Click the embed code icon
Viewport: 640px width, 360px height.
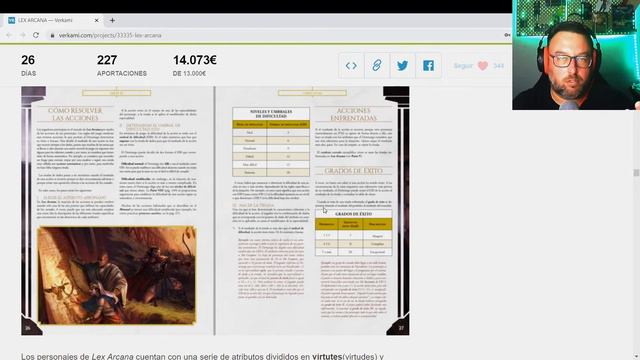pyautogui.click(x=351, y=66)
